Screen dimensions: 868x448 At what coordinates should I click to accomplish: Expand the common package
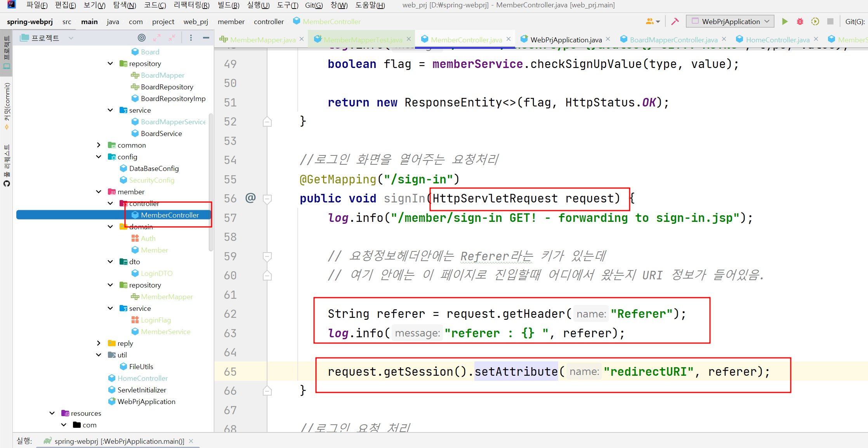99,145
